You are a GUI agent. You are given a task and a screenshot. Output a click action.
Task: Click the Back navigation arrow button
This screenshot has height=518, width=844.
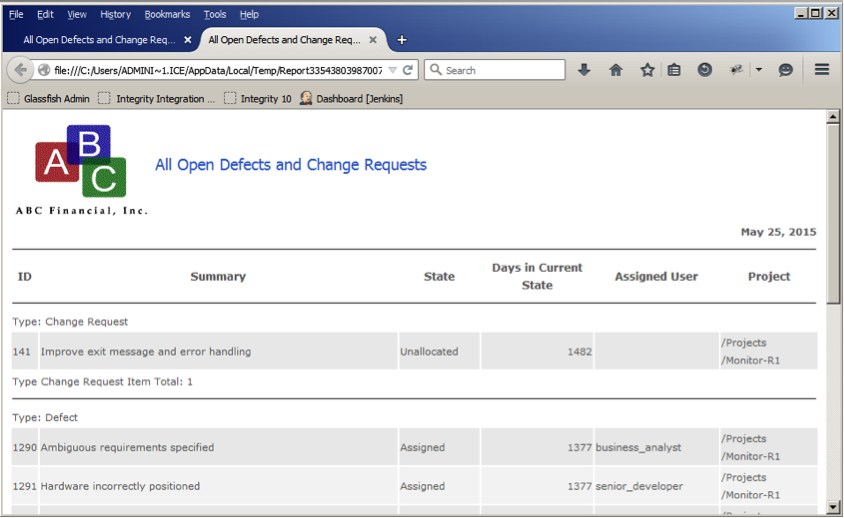[x=20, y=70]
